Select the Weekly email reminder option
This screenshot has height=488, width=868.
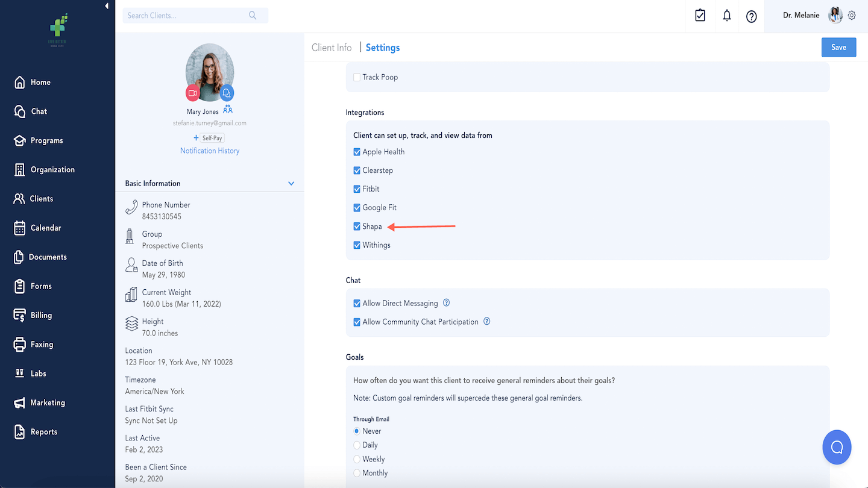coord(357,459)
